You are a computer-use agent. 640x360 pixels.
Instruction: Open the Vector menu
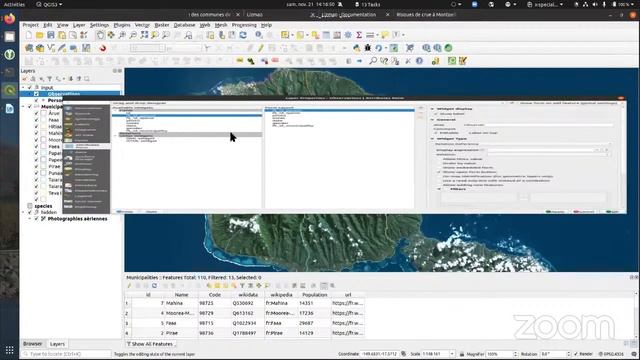pos(142,25)
